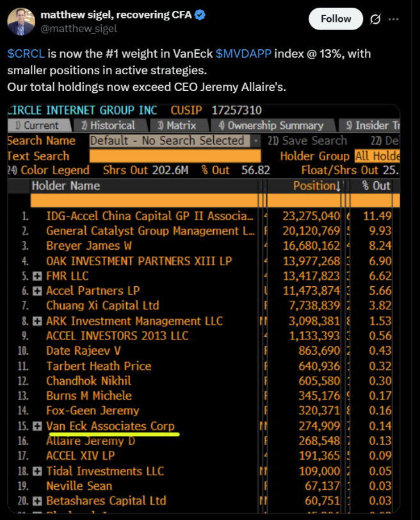
Task: Open the Holder Group selector
Action: (x=377, y=156)
